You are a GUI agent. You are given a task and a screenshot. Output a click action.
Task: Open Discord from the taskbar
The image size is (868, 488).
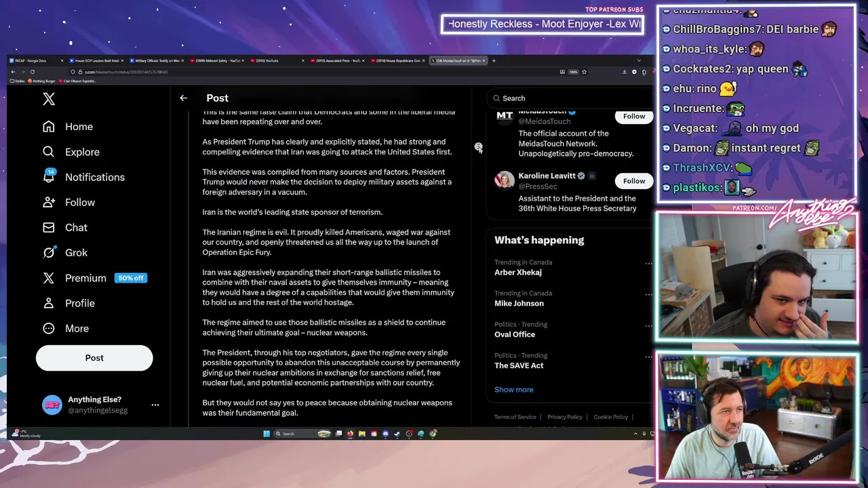tap(386, 434)
